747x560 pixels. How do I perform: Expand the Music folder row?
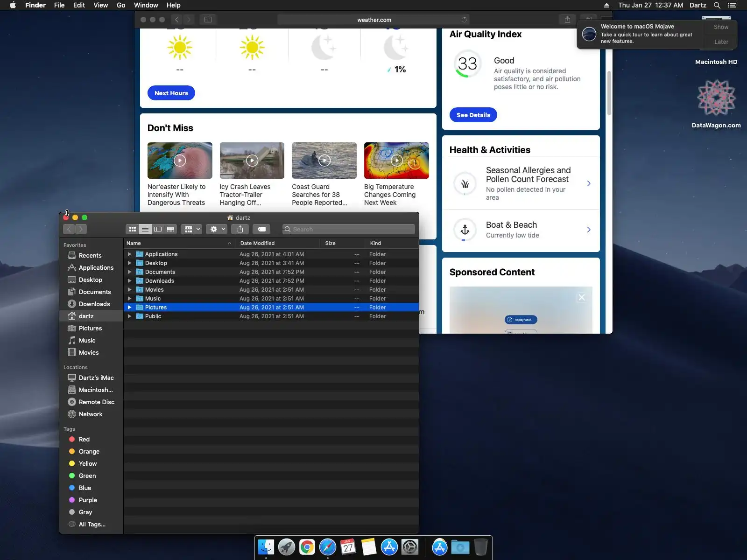(129, 299)
